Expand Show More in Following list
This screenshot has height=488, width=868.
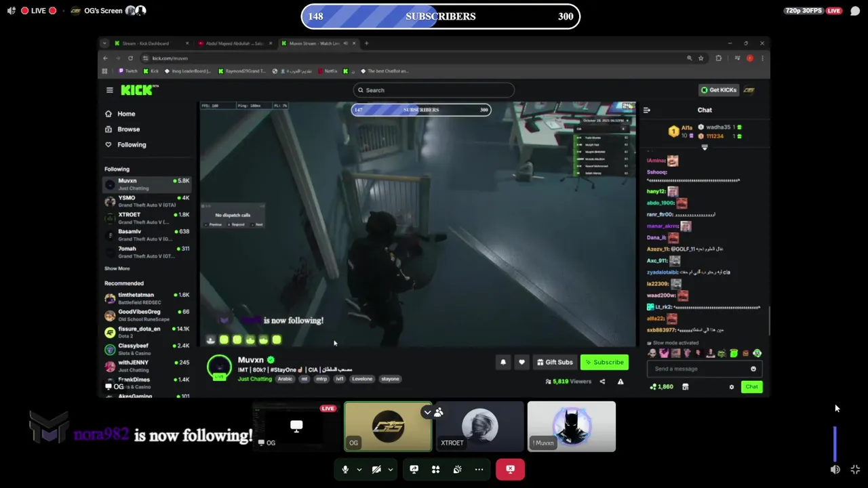(117, 268)
